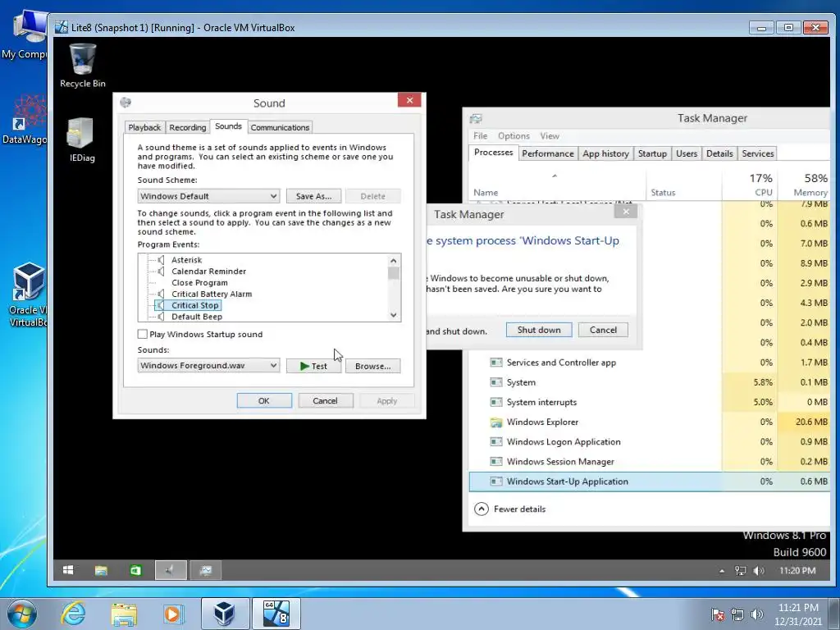Open the App history tab
This screenshot has width=840, height=630.
[x=605, y=153]
